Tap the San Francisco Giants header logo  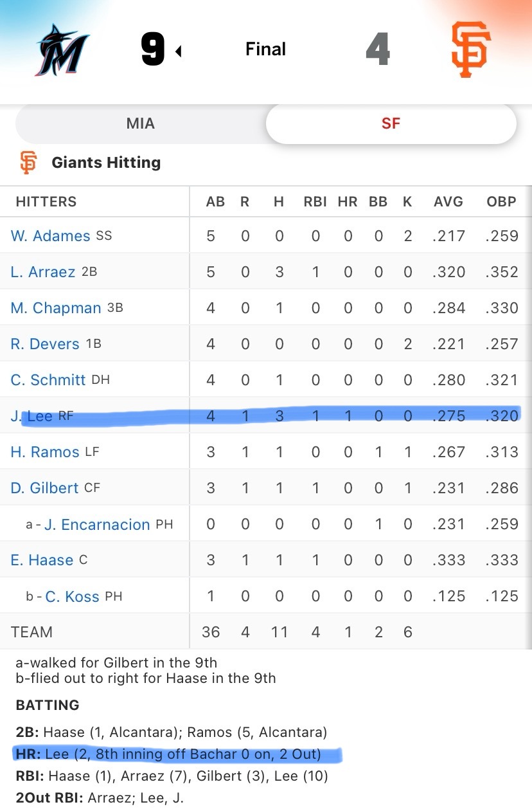tap(470, 50)
